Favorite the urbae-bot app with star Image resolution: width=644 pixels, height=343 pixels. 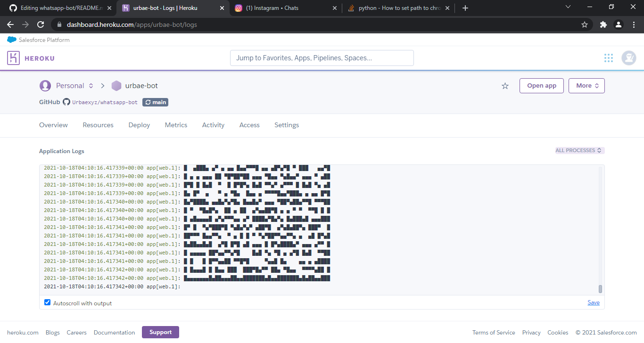pyautogui.click(x=505, y=86)
